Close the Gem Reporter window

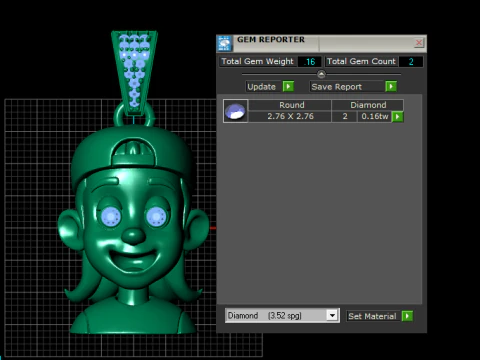pos(419,43)
